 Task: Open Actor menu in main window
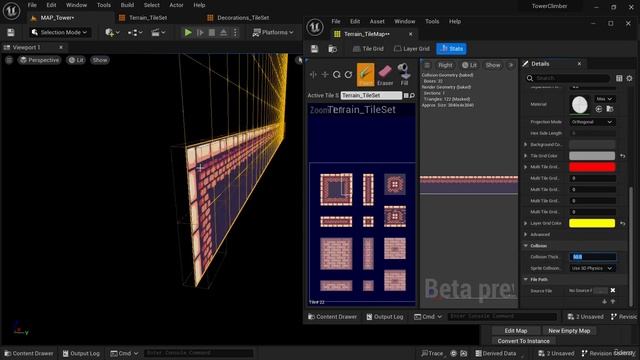[x=176, y=5]
